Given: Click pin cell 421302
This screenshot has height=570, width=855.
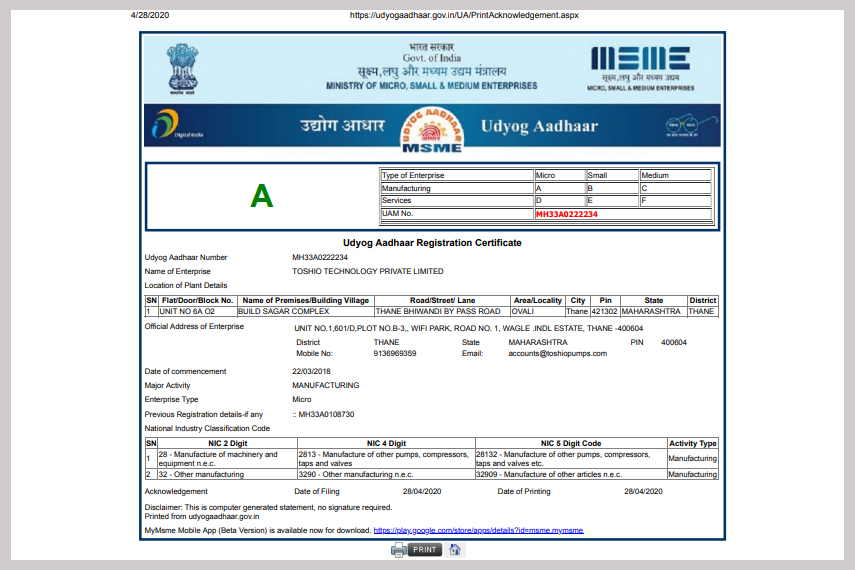Looking at the screenshot, I should 605,311.
